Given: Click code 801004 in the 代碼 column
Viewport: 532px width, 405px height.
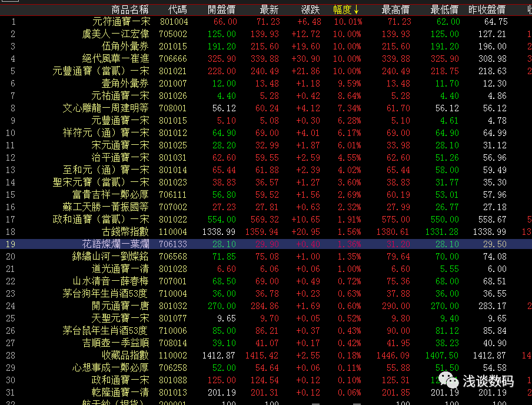Looking at the screenshot, I should tap(174, 22).
